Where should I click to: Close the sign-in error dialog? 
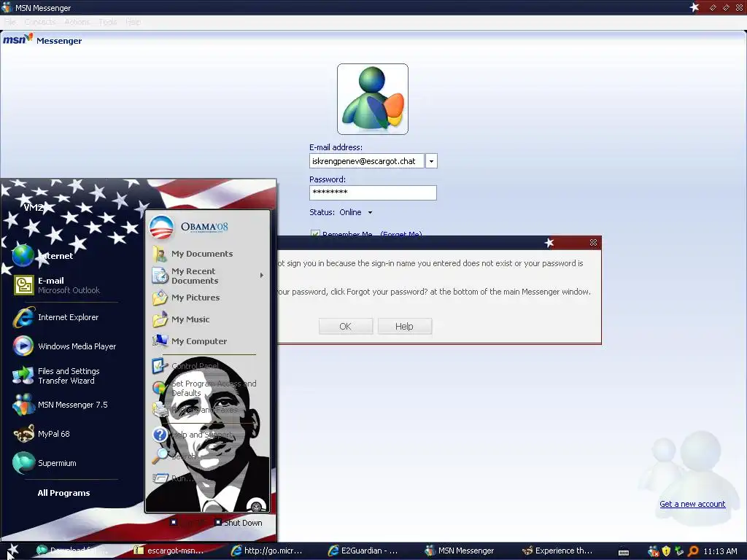coord(593,242)
